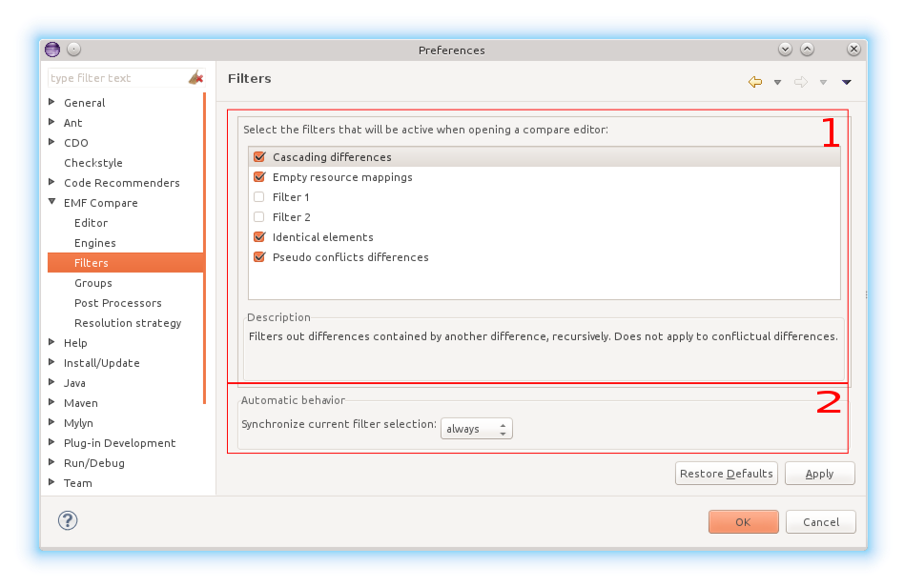Expand the Java preferences category
Screen dimensions: 905x588
click(x=51, y=383)
